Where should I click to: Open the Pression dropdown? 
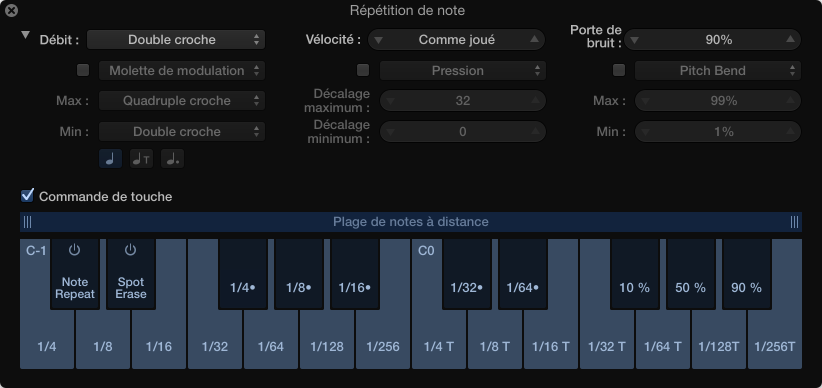[463, 71]
